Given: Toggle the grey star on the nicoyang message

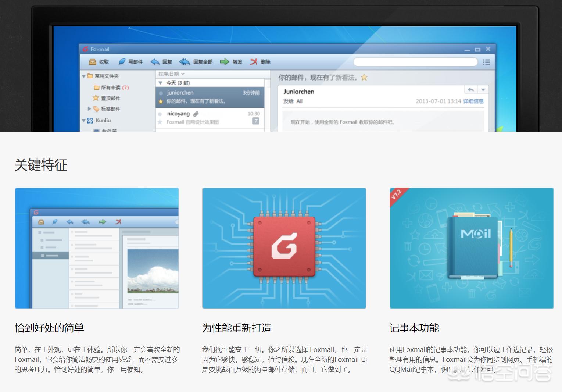Looking at the screenshot, I should [160, 122].
